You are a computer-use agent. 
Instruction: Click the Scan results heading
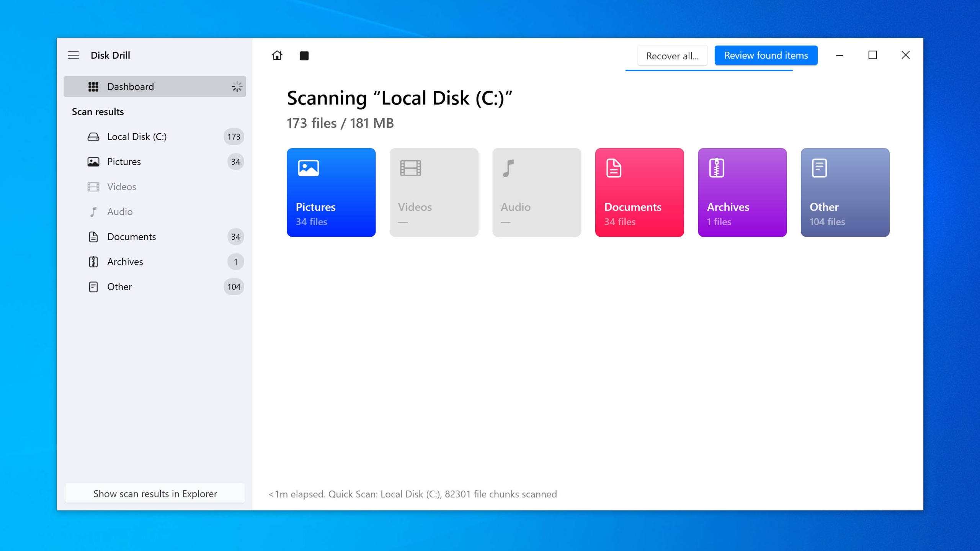click(x=98, y=112)
